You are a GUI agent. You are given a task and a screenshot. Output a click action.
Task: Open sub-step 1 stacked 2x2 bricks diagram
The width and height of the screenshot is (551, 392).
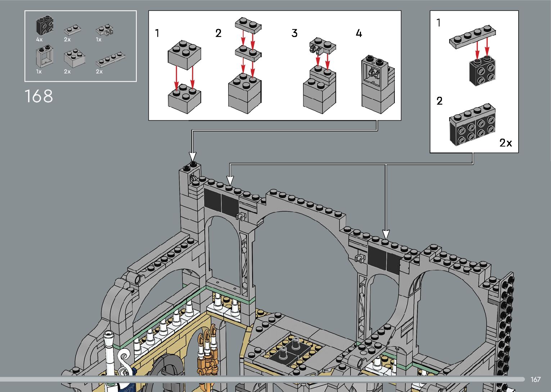184,76
